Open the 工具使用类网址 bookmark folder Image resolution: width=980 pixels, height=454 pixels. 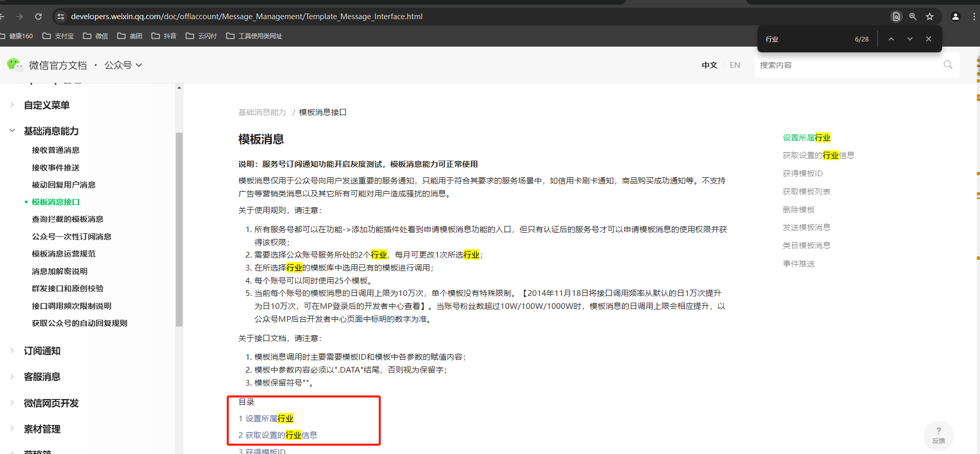(x=254, y=36)
